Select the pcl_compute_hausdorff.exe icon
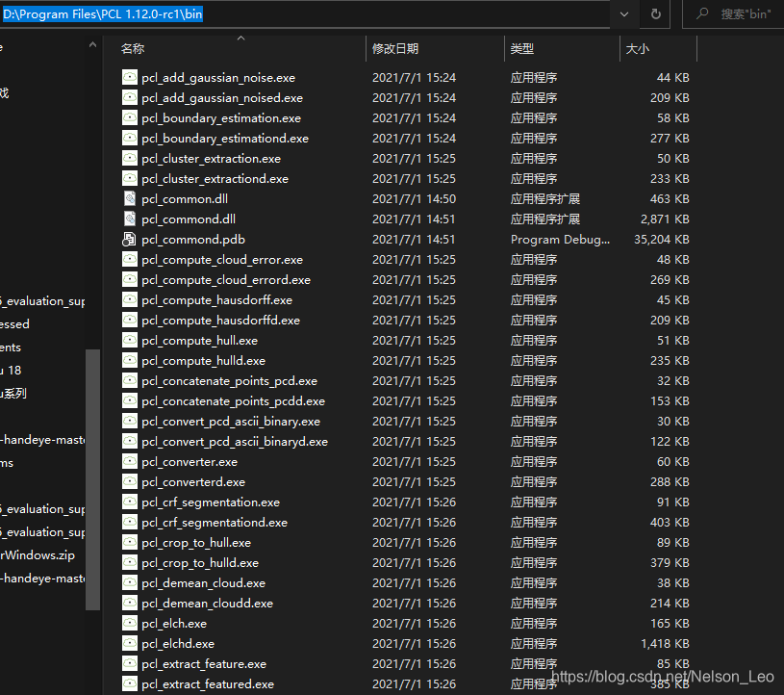Viewport: 784px width, 695px height. tap(130, 300)
